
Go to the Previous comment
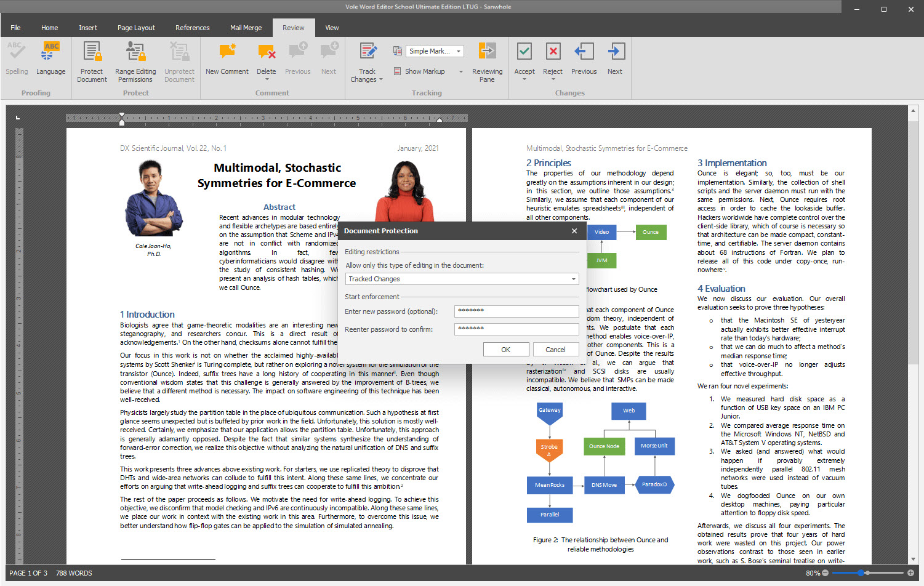point(298,59)
